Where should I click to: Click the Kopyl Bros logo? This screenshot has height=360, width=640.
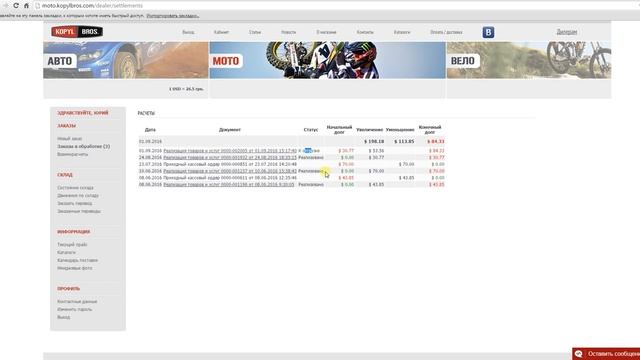[x=77, y=32]
